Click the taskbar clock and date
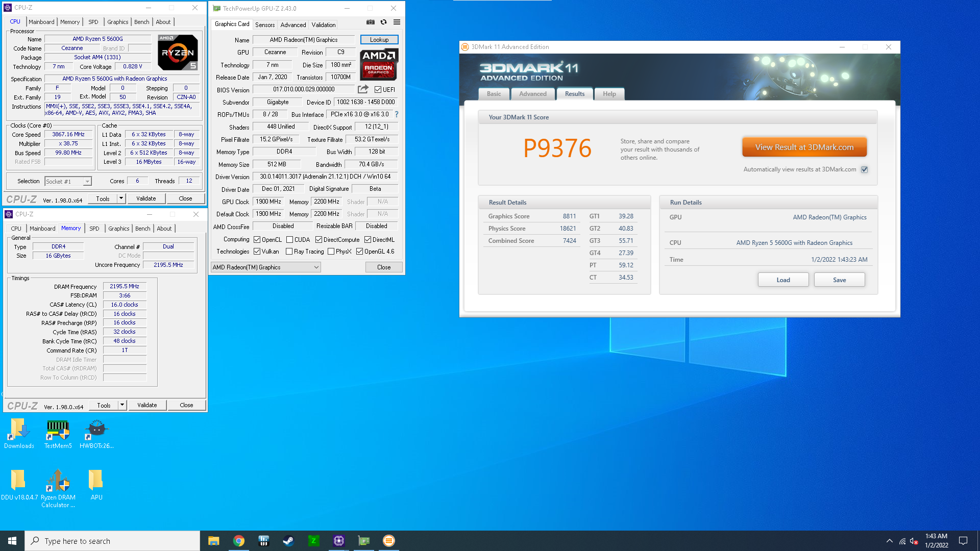Viewport: 980px width, 551px height. pos(936,541)
